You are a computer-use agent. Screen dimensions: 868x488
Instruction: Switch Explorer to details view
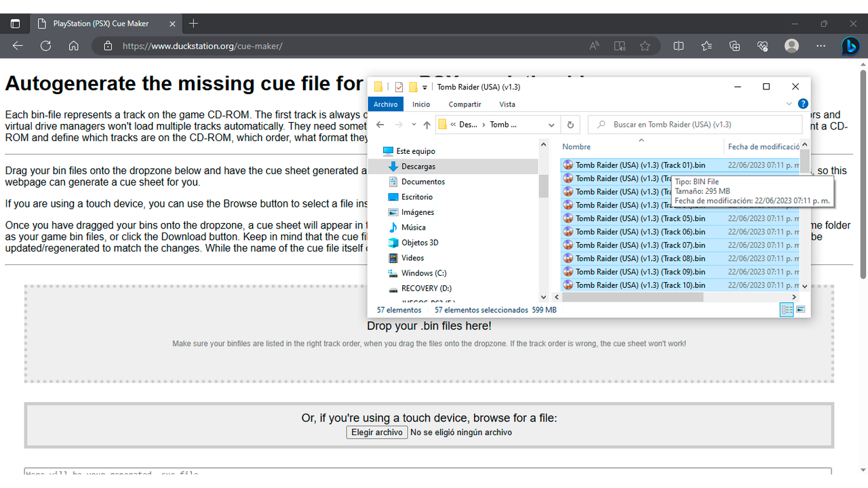click(787, 310)
